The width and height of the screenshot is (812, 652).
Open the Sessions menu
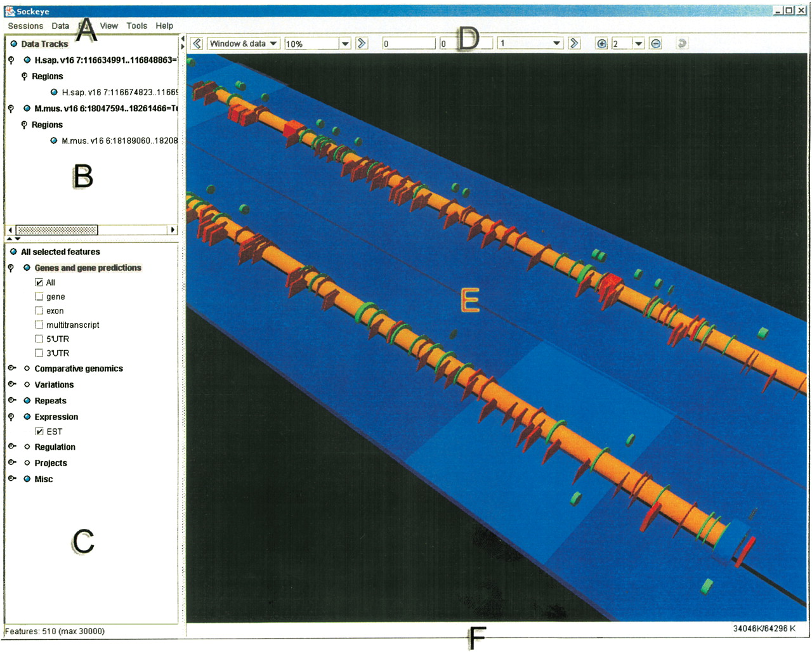[x=25, y=26]
